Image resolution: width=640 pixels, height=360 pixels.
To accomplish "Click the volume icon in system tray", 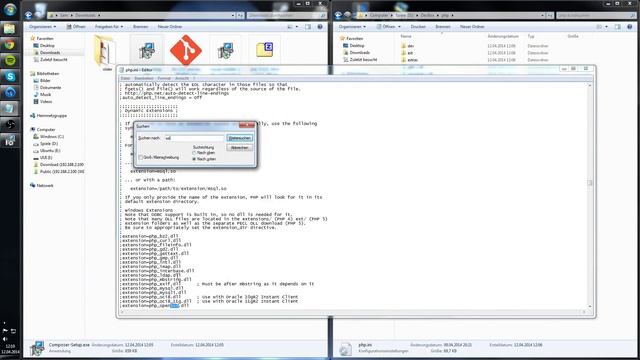I will click(x=5, y=339).
